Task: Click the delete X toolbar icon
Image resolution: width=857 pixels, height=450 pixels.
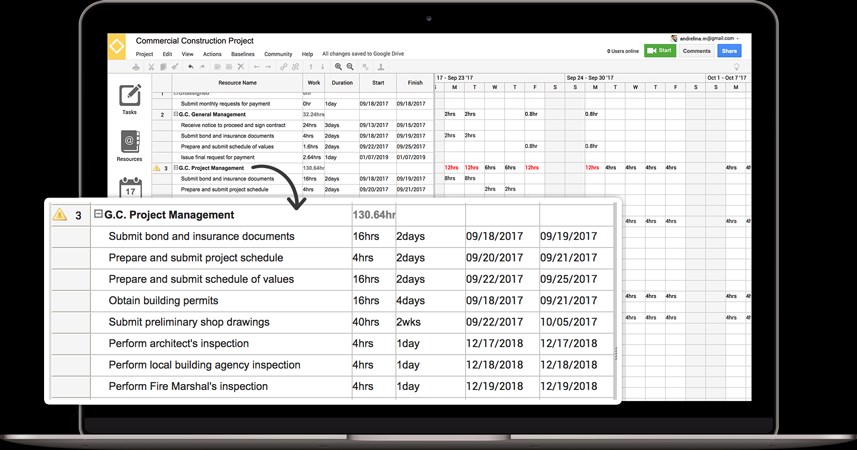Action: pyautogui.click(x=240, y=67)
